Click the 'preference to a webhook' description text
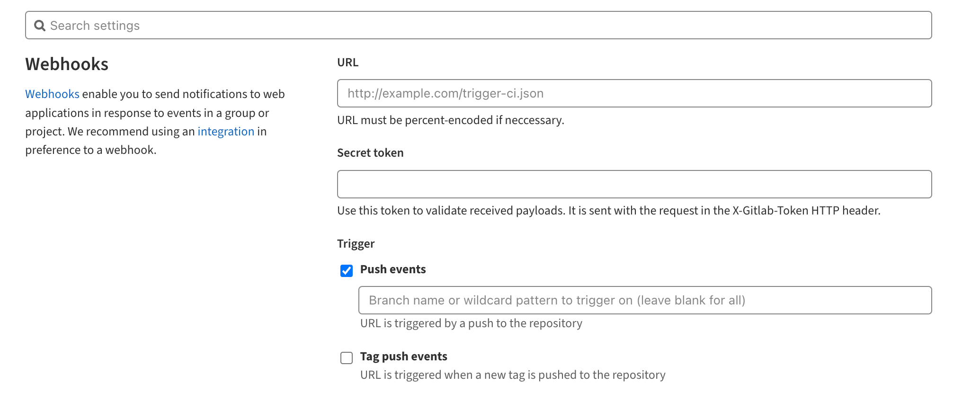The image size is (980, 393). tap(91, 150)
